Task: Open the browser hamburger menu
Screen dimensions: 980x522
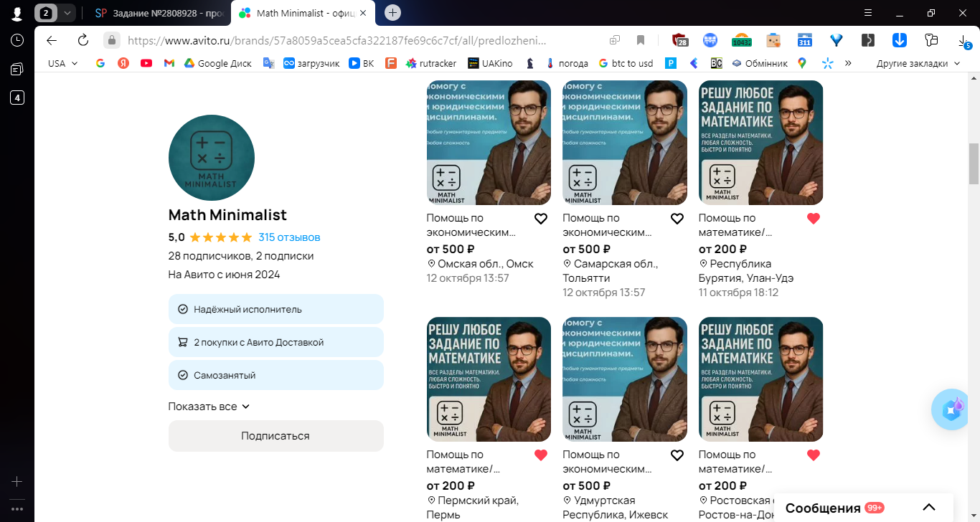Action: (x=868, y=13)
